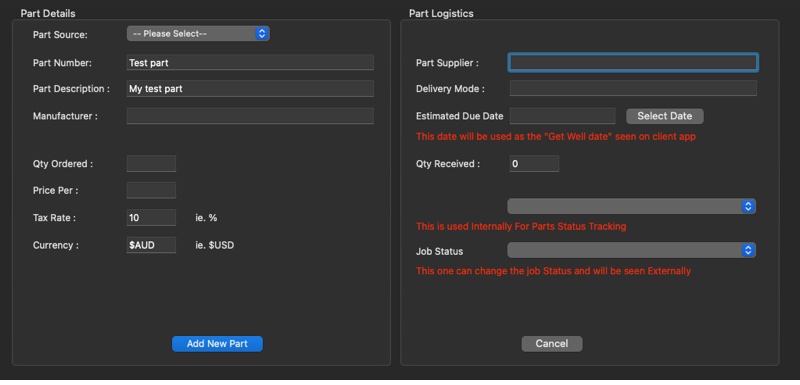The image size is (800, 385).
Task: Click the 'Tax Rate :' label
Action: click(x=54, y=218)
